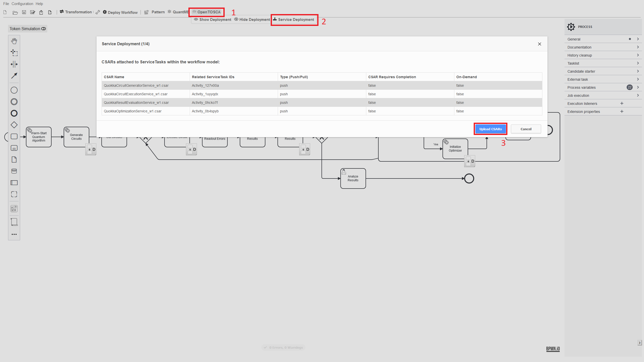Screen dimensions: 644x362
Task: Click the hand/pan tool in sidebar
Action: (14, 40)
